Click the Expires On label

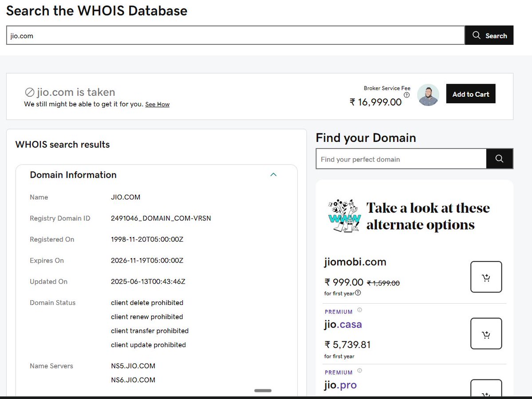pos(47,260)
